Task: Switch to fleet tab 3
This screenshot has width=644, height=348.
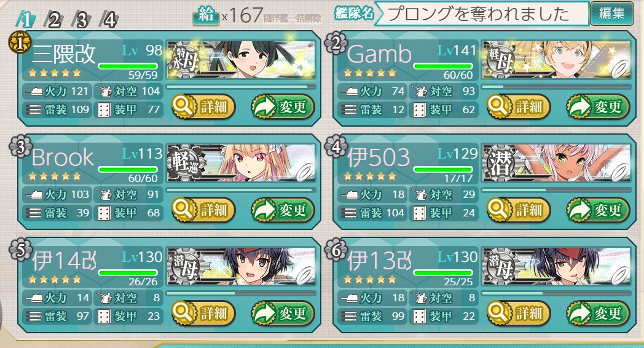Action: (81, 20)
